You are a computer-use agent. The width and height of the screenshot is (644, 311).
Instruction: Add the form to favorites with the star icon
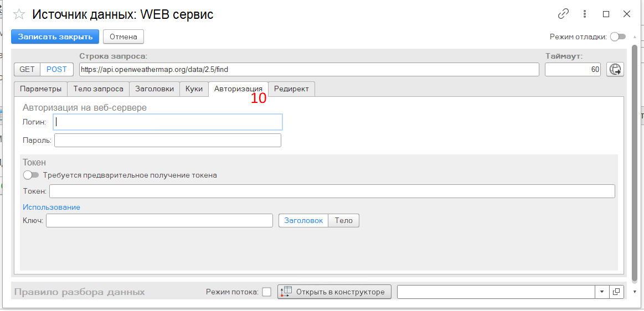point(19,14)
